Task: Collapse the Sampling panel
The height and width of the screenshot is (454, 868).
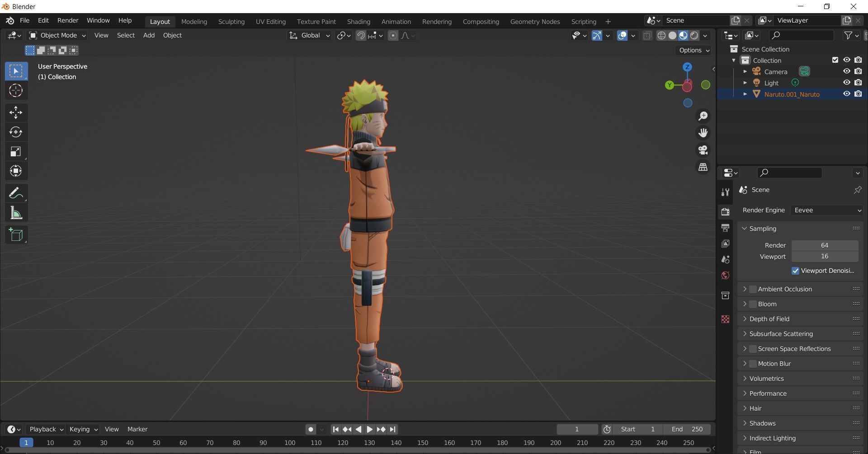Action: pyautogui.click(x=744, y=229)
